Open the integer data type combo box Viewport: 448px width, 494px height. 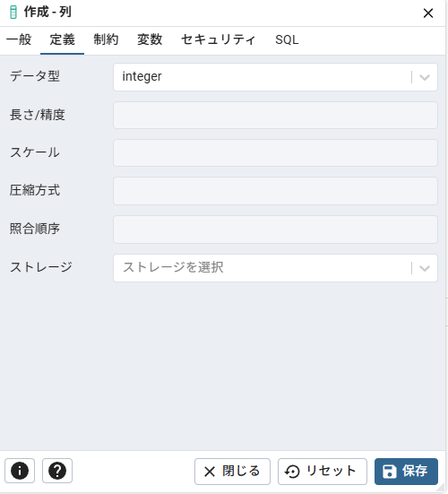275,77
